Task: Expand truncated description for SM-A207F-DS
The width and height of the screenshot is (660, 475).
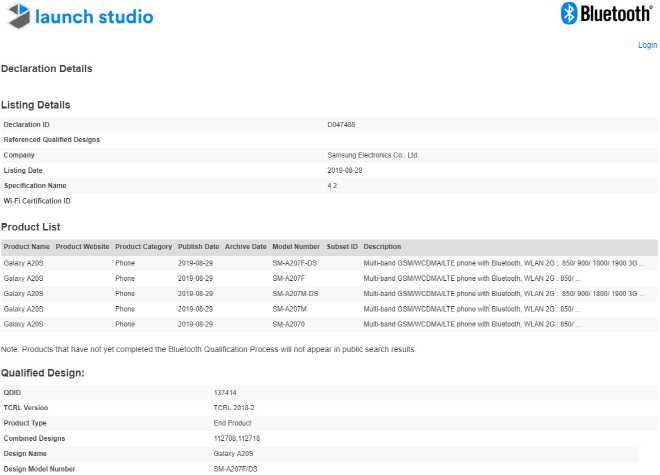Action: (642, 264)
